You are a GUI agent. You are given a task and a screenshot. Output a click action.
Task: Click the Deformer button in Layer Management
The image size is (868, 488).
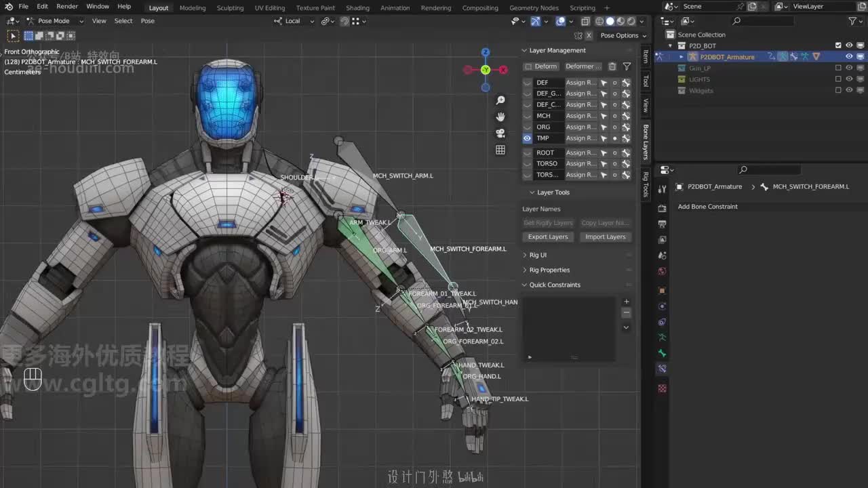583,66
